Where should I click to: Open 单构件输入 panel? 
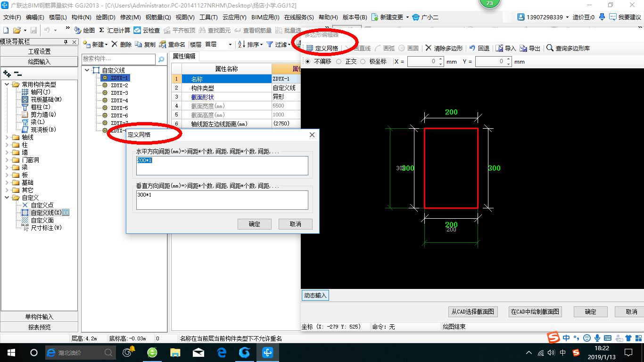[x=39, y=317]
